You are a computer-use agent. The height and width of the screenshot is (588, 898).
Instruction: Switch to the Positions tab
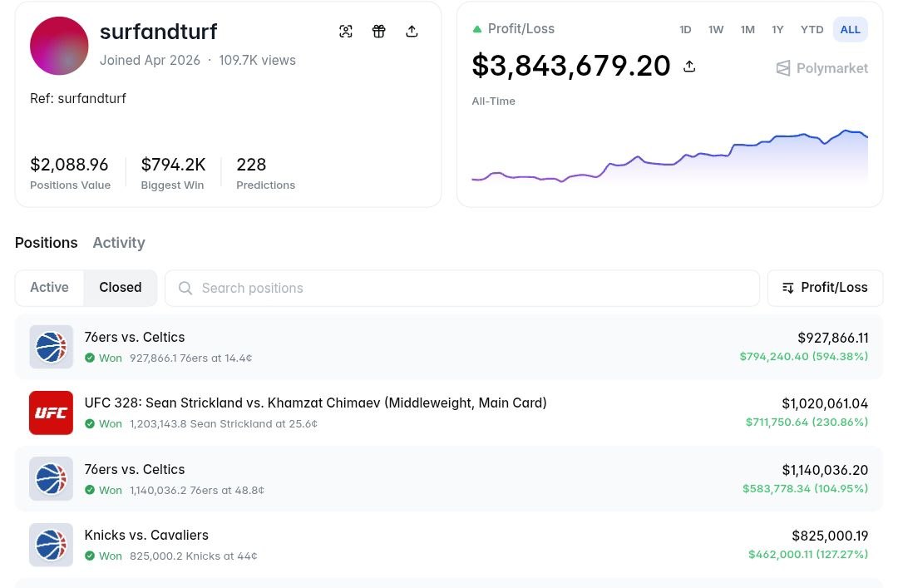[47, 243]
